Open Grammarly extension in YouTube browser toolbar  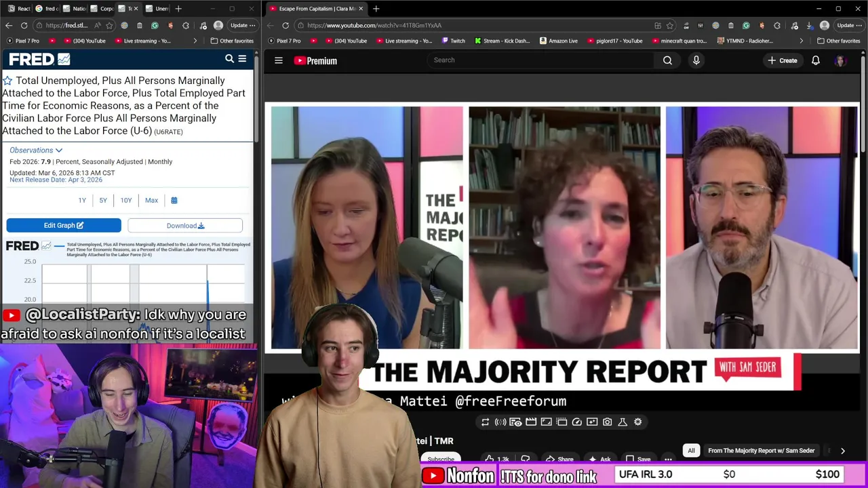[746, 26]
